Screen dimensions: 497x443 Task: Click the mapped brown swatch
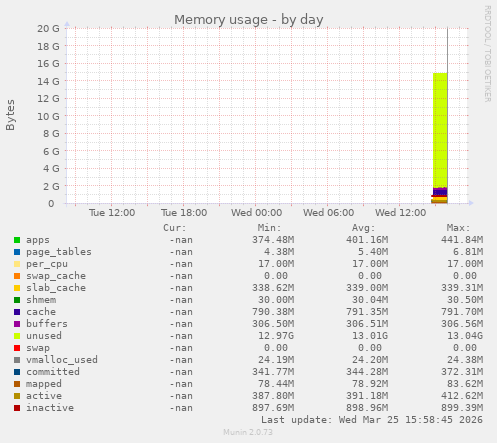click(x=17, y=384)
